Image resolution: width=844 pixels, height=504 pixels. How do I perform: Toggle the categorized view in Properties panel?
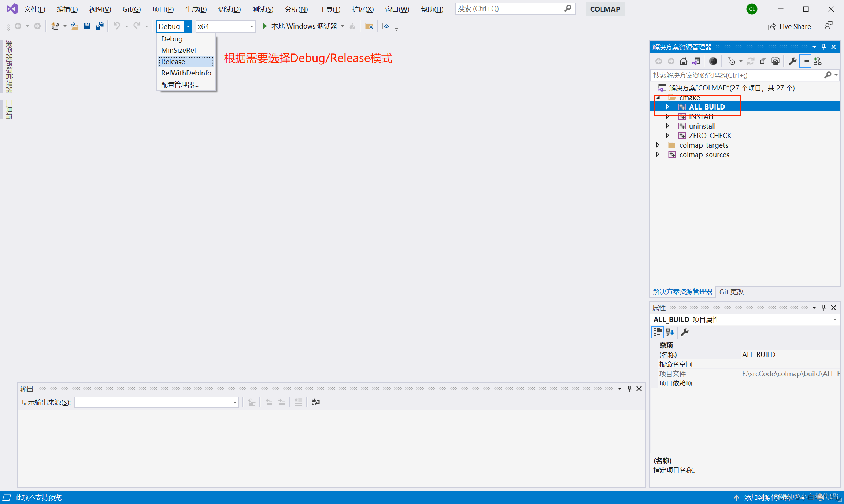click(657, 332)
